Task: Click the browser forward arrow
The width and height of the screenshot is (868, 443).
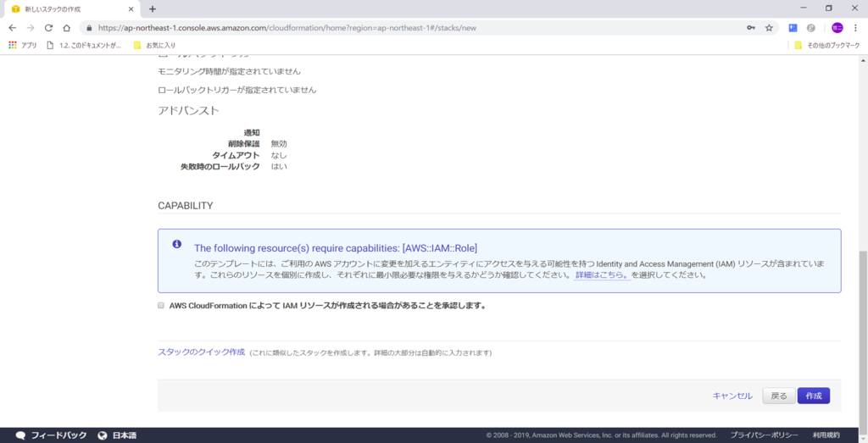Action: pyautogui.click(x=31, y=28)
